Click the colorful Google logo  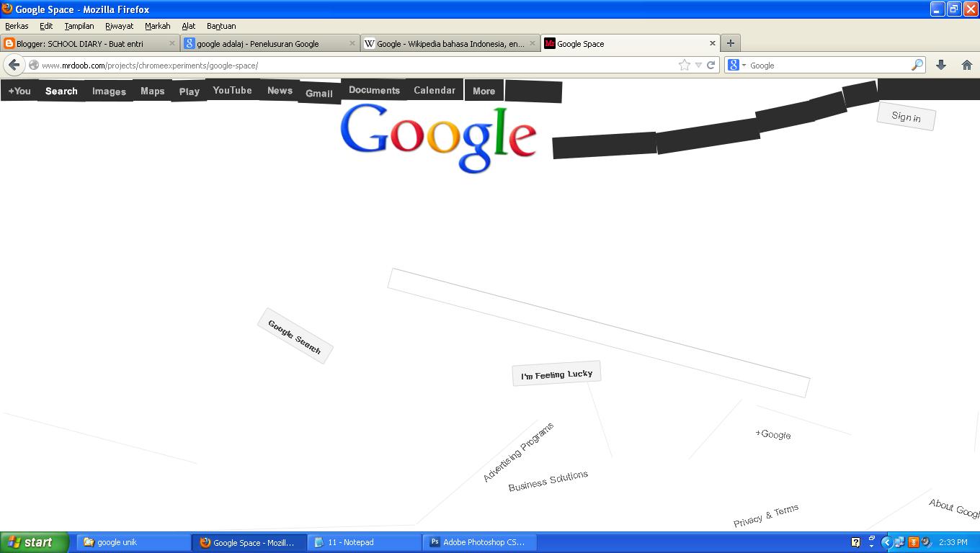click(438, 138)
